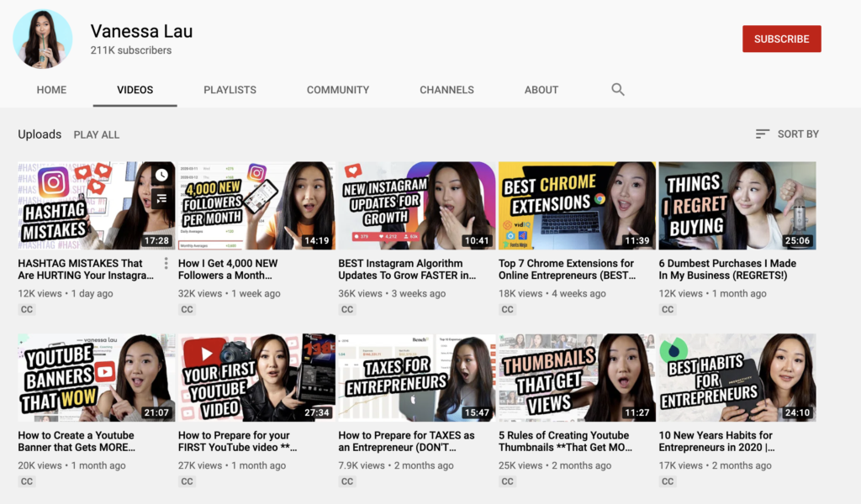Click title 10 New Years Habits for Entrepreneurs
861x504 pixels.
717,442
